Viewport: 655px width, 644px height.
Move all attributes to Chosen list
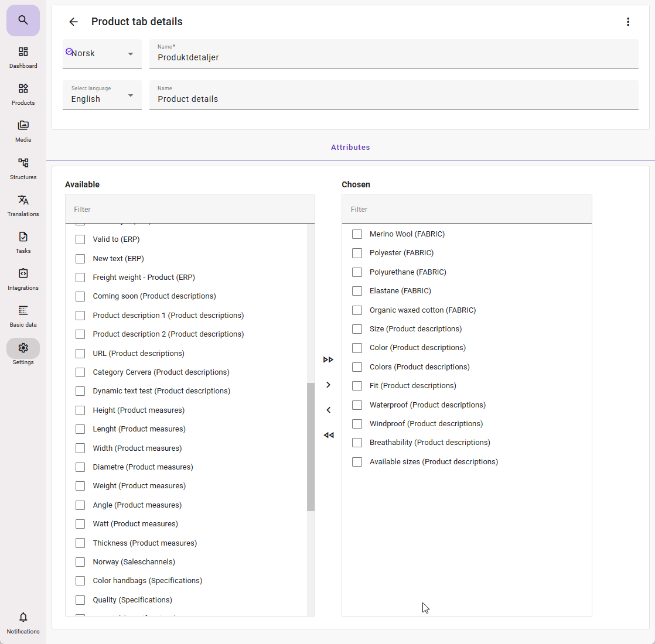328,359
